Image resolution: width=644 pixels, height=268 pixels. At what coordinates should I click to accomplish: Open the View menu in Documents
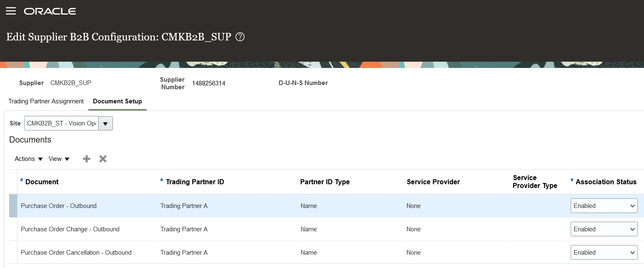(58, 159)
